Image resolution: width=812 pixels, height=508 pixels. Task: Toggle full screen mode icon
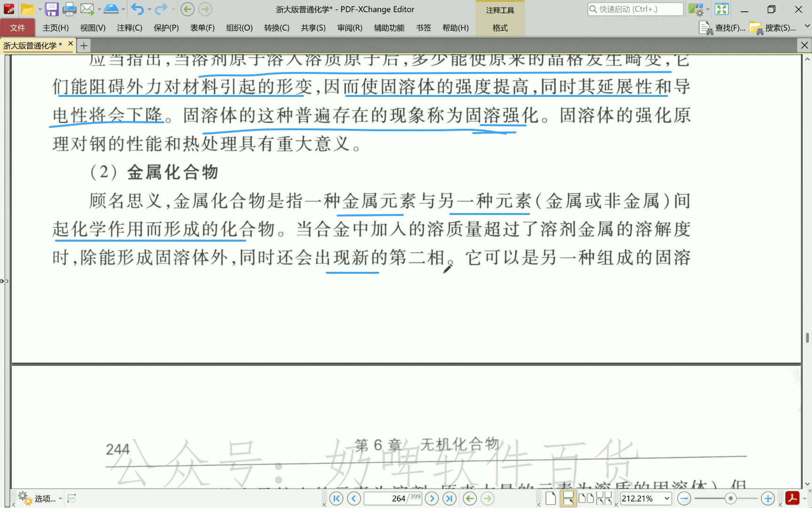click(722, 9)
